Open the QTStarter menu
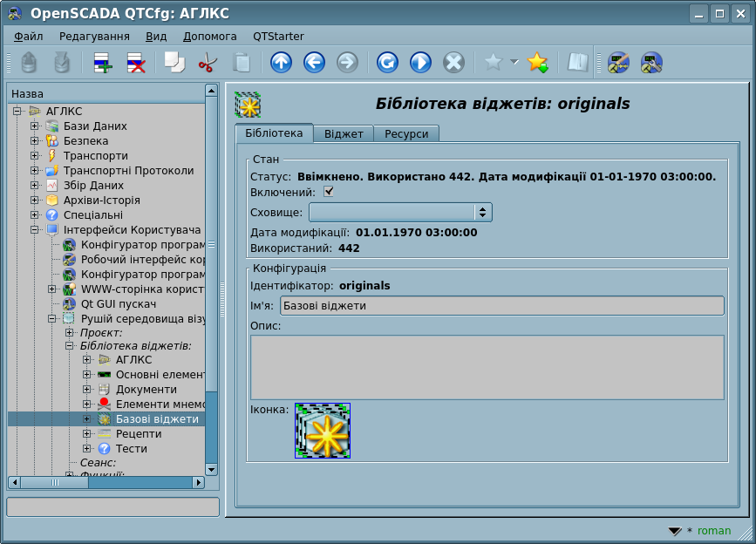Screen dimensions: 756x544 coord(279,37)
